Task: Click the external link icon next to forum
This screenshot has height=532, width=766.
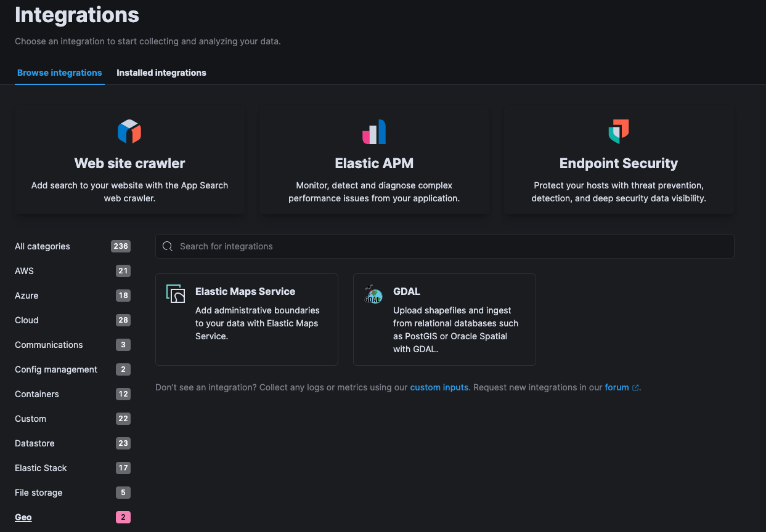Action: (x=635, y=388)
